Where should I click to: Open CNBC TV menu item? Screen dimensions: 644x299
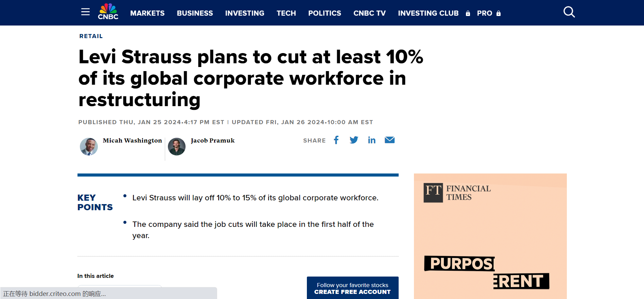click(369, 13)
